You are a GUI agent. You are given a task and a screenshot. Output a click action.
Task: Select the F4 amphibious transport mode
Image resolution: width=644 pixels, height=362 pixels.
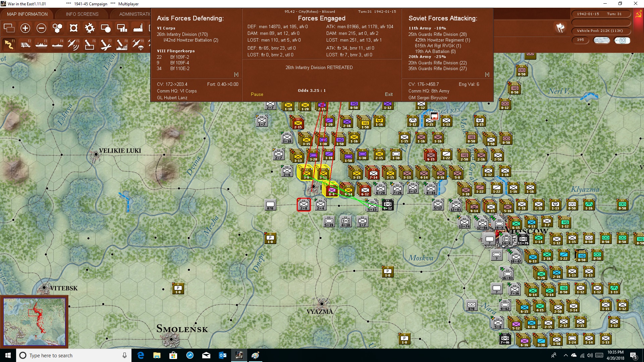[57, 44]
